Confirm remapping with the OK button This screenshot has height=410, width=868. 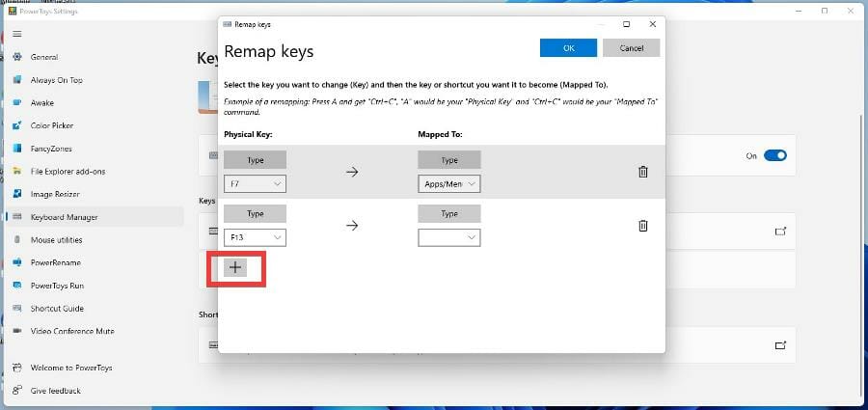pos(568,47)
